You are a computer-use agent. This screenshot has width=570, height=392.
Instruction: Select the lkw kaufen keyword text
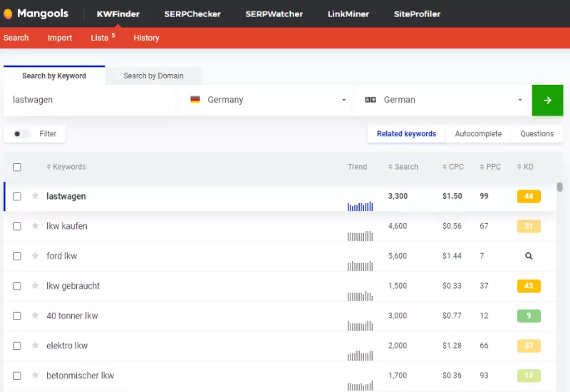click(x=67, y=226)
